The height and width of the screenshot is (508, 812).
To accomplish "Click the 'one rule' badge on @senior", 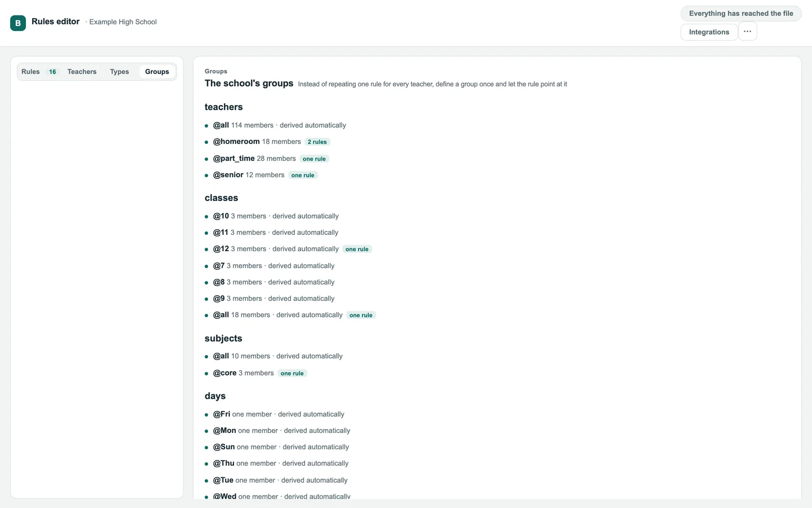I will point(303,176).
